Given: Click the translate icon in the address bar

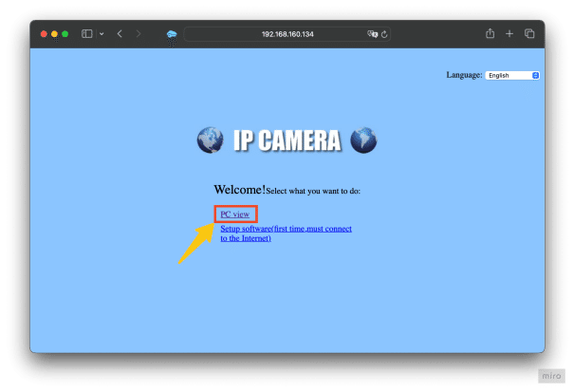Looking at the screenshot, I should pyautogui.click(x=372, y=34).
